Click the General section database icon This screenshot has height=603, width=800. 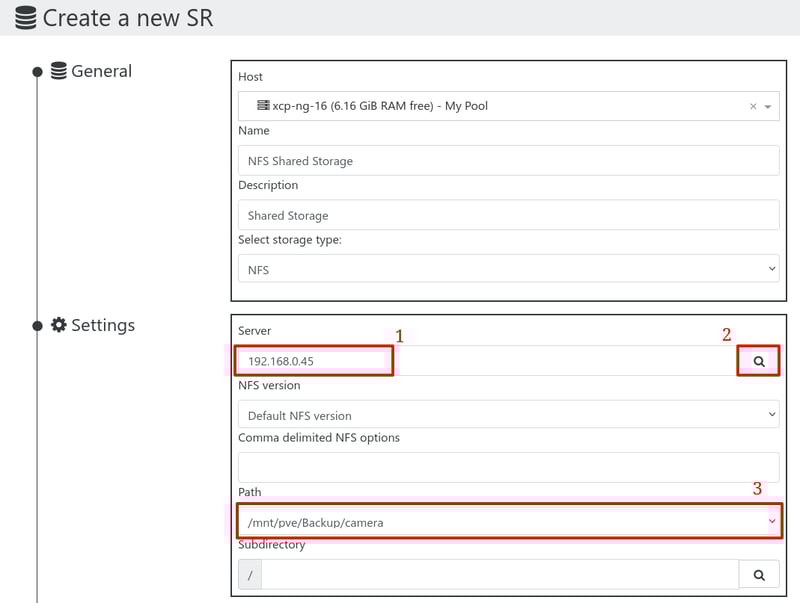coord(58,71)
